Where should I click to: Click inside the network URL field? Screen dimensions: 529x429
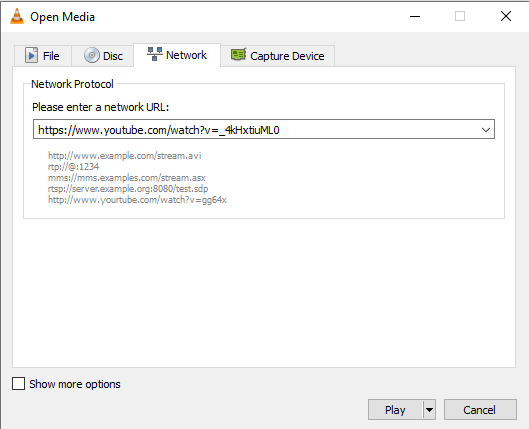pos(256,129)
